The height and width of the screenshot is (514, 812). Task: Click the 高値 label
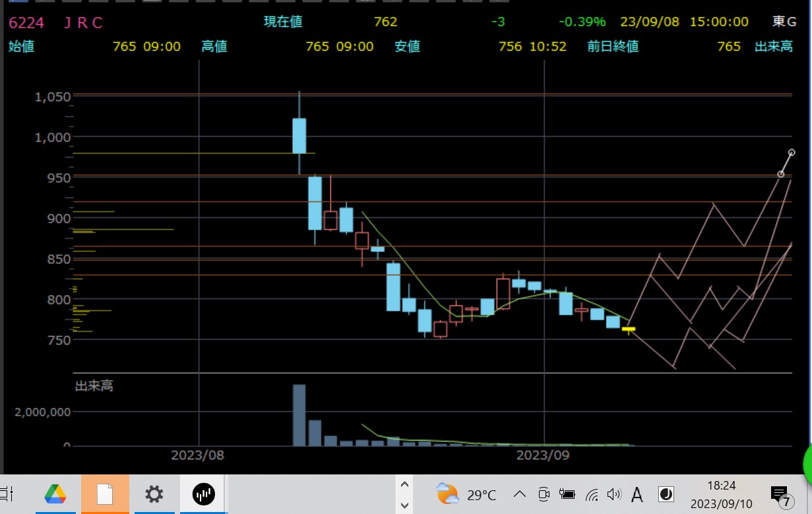[214, 47]
